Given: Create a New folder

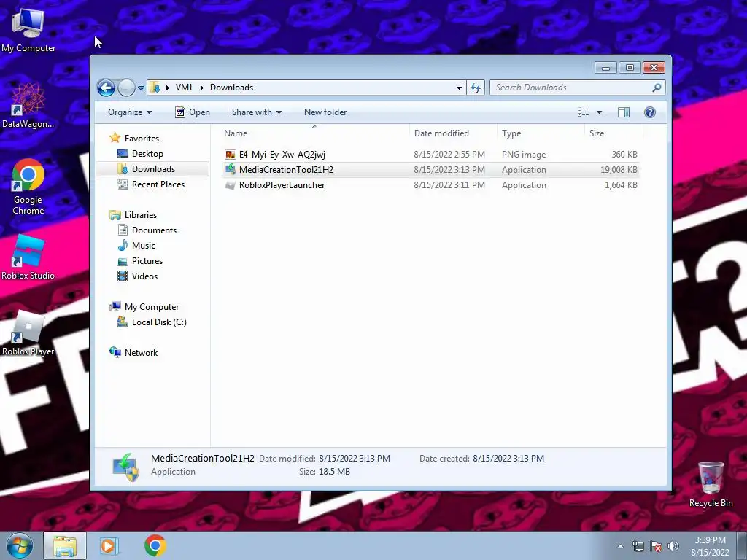Looking at the screenshot, I should coord(325,112).
